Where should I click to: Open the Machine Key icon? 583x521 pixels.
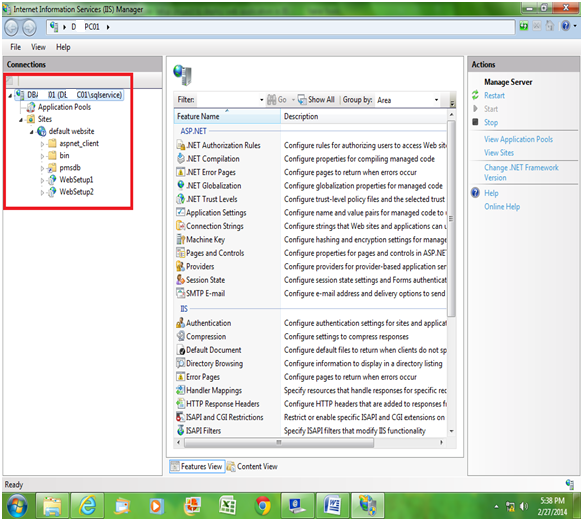tap(181, 239)
